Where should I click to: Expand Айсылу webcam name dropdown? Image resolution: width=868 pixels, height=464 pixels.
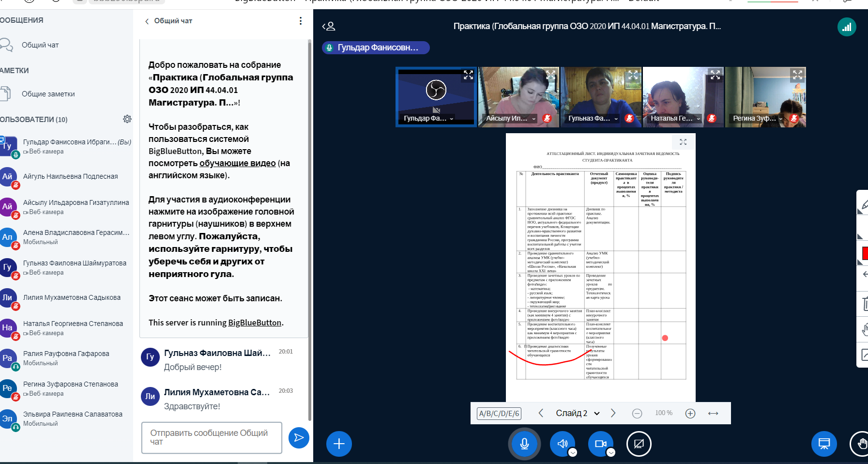tap(534, 119)
